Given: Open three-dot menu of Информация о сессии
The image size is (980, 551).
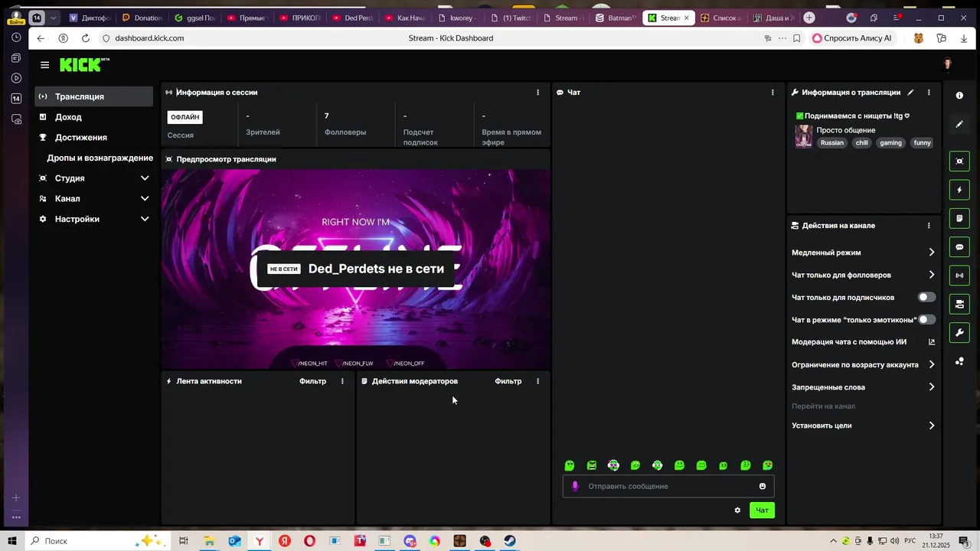Looking at the screenshot, I should (537, 93).
